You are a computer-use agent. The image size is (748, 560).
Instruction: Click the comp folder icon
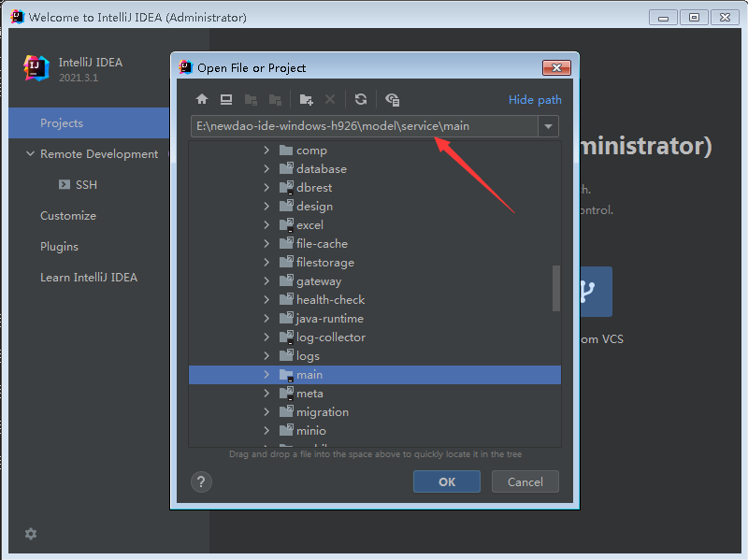pyautogui.click(x=286, y=151)
